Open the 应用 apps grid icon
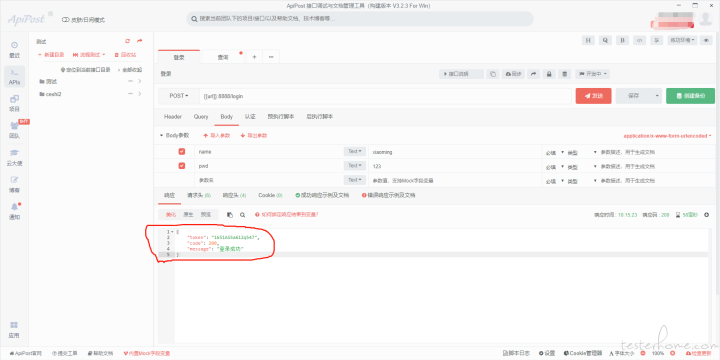 14,330
